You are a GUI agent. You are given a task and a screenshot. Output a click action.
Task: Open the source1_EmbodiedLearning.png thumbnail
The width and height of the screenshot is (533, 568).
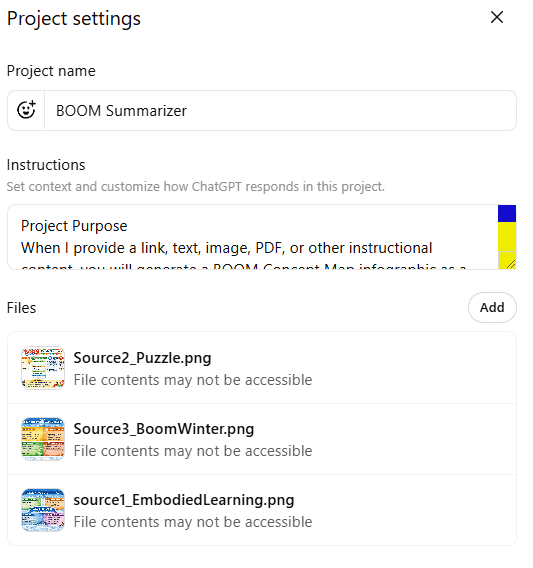pyautogui.click(x=43, y=510)
